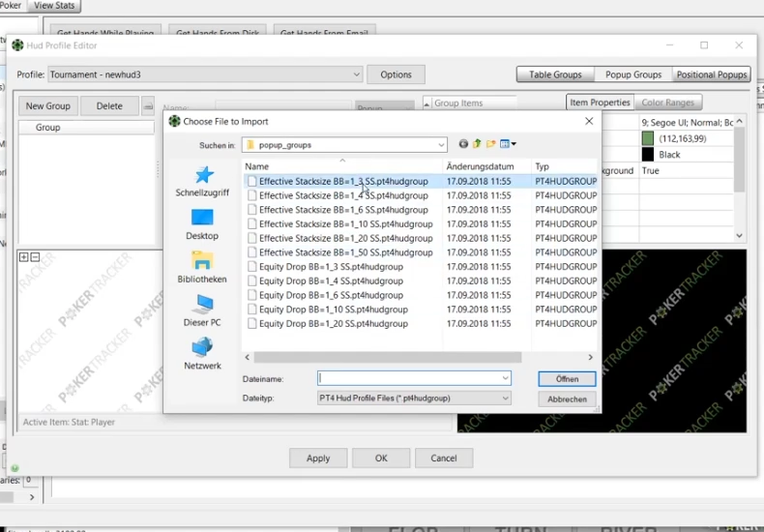
Task: Open Schnellzugriff in the places sidebar
Action: [x=202, y=181]
